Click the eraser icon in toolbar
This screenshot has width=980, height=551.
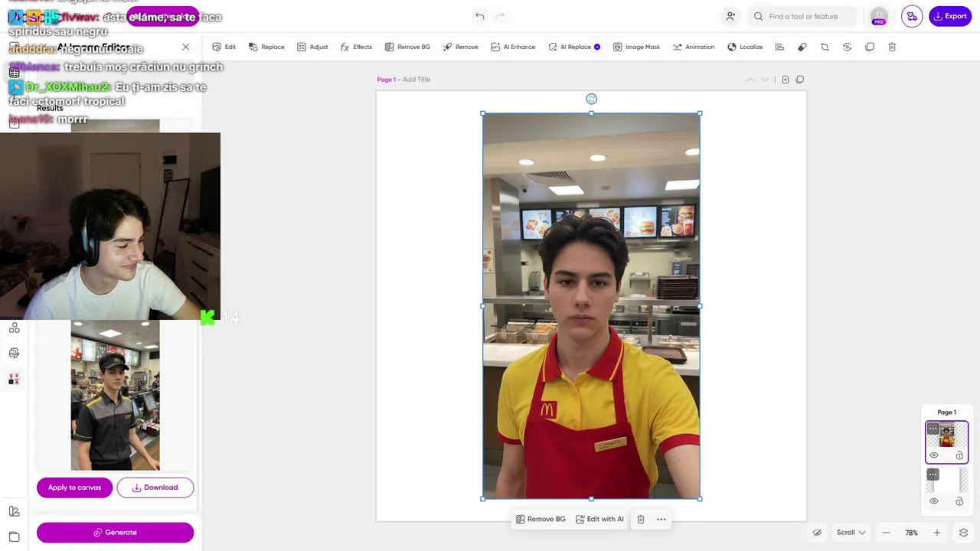pyautogui.click(x=802, y=47)
